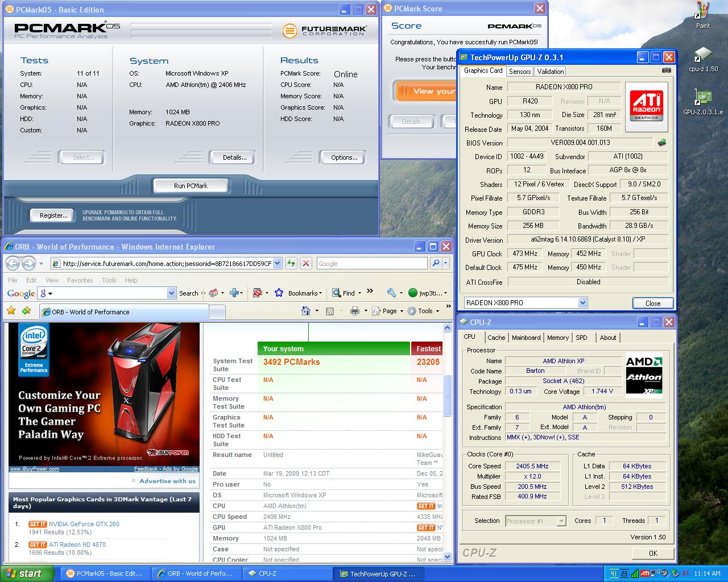Open Google toolbar search box dropdown

172,293
